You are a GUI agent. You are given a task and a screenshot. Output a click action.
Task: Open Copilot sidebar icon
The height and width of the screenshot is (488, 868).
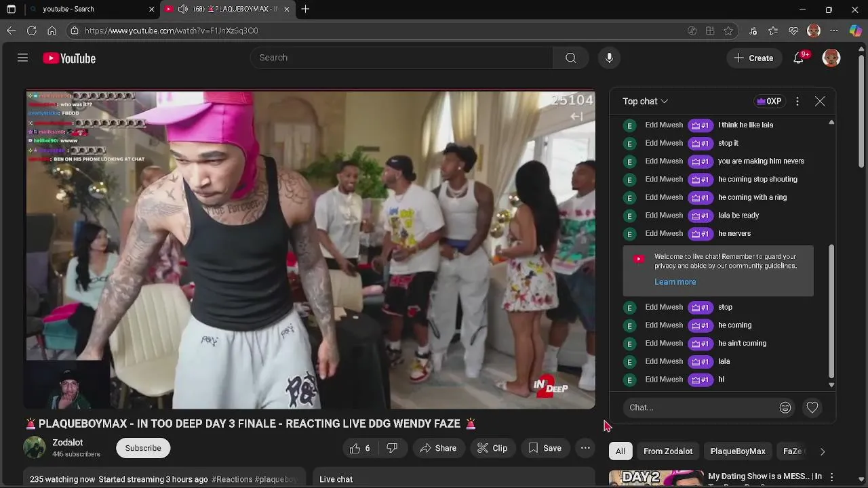click(x=855, y=30)
